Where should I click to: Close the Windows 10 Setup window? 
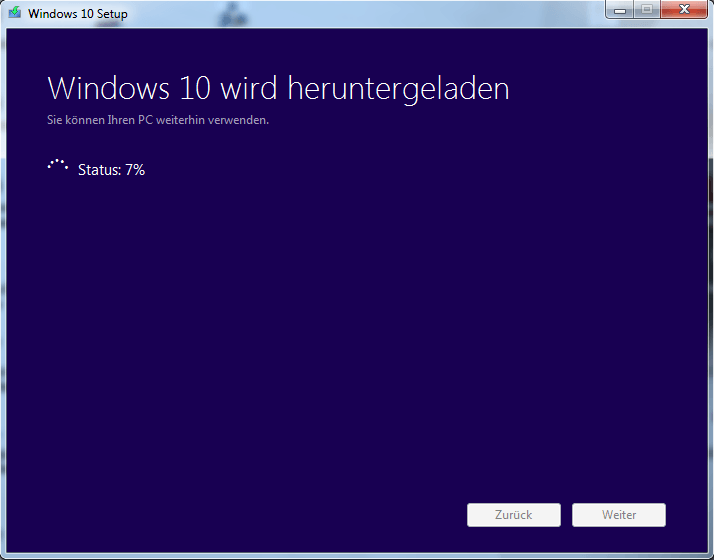coord(684,10)
